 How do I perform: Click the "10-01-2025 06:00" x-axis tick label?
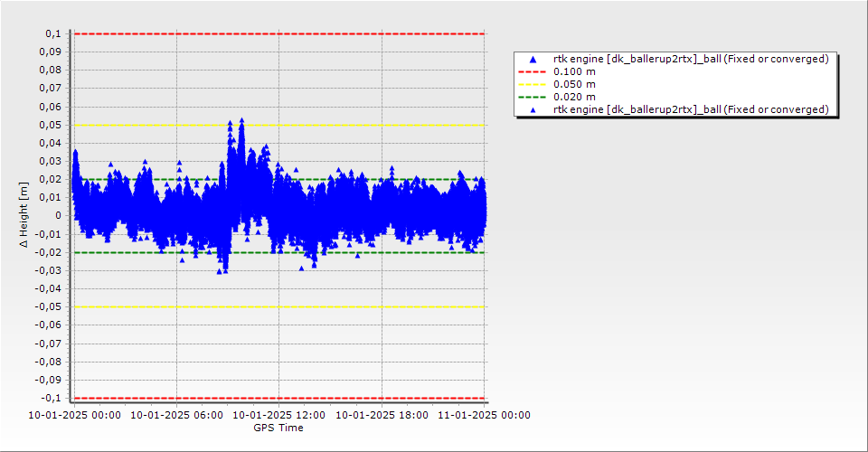pos(176,416)
